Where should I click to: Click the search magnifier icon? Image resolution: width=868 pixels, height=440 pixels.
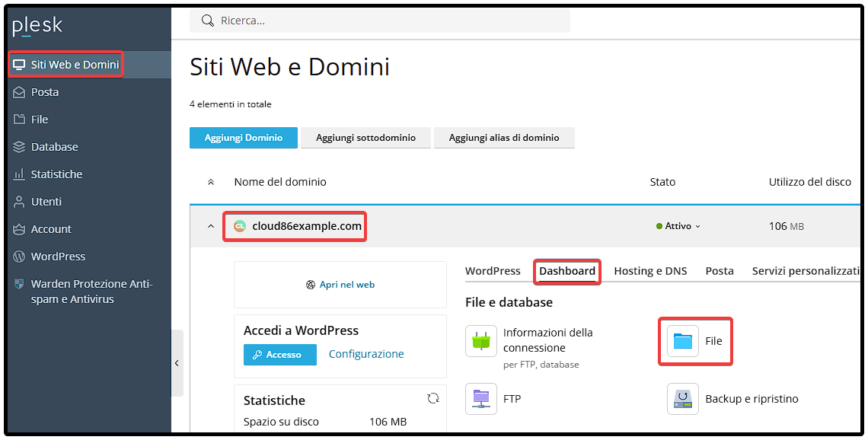click(x=208, y=21)
